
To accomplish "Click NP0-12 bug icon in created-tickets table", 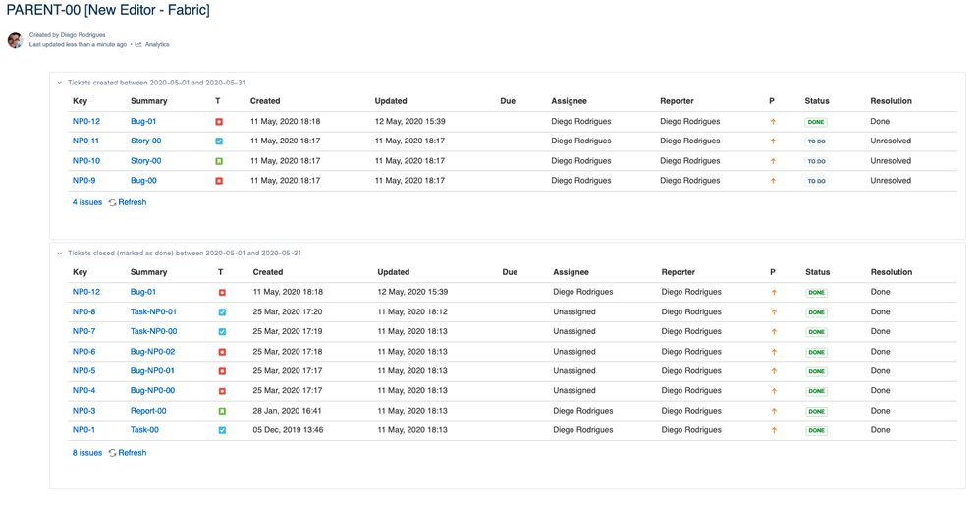I will 219,122.
